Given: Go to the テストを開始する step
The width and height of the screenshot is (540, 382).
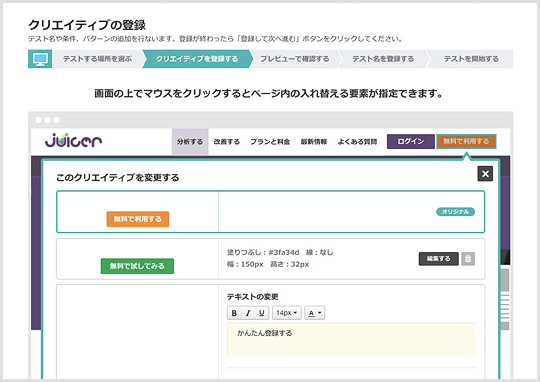Looking at the screenshot, I should 471,59.
